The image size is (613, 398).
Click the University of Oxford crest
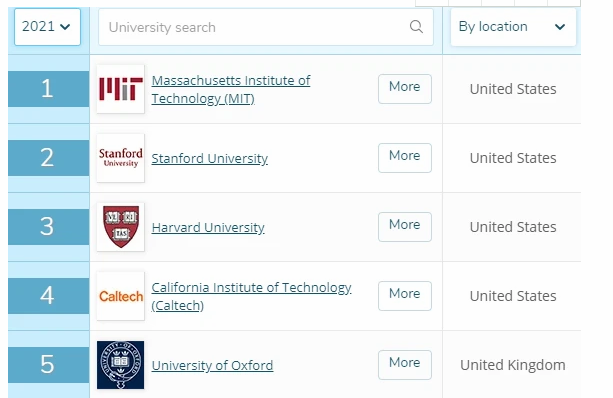(x=120, y=365)
